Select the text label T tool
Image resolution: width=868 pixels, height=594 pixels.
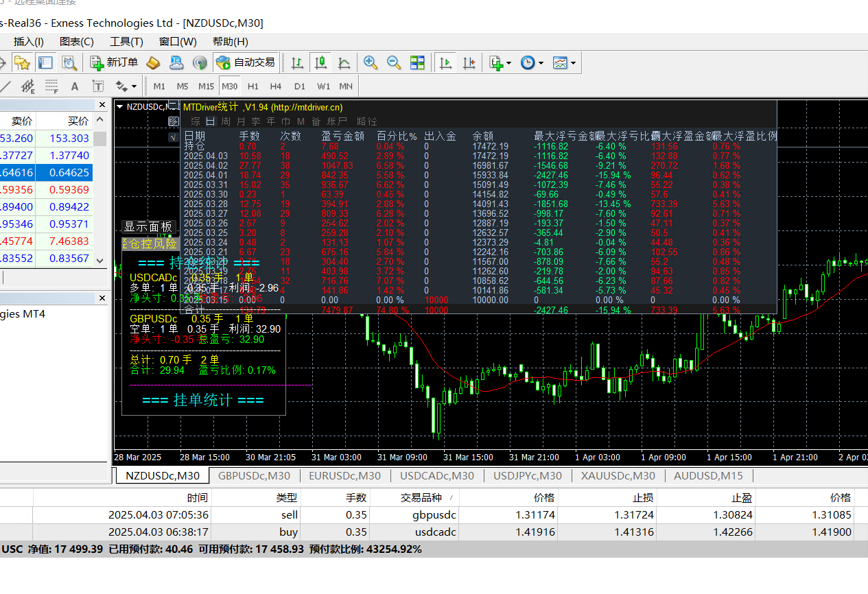(98, 86)
